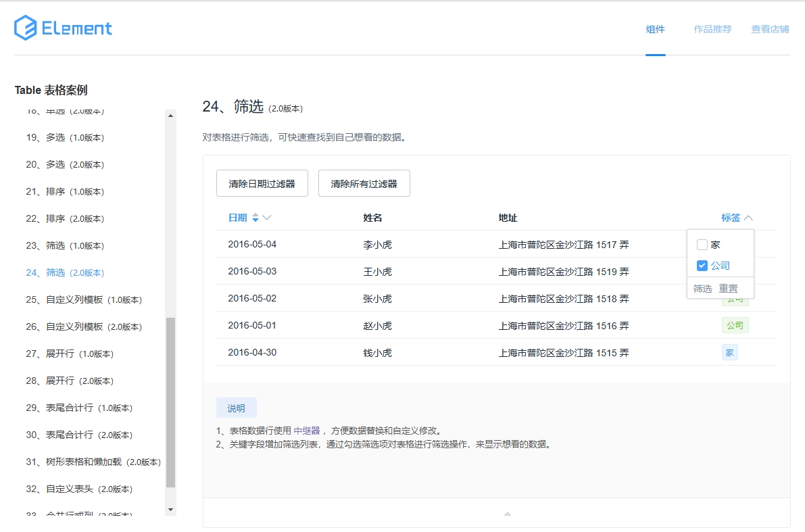Click the 地址 column header

[508, 218]
